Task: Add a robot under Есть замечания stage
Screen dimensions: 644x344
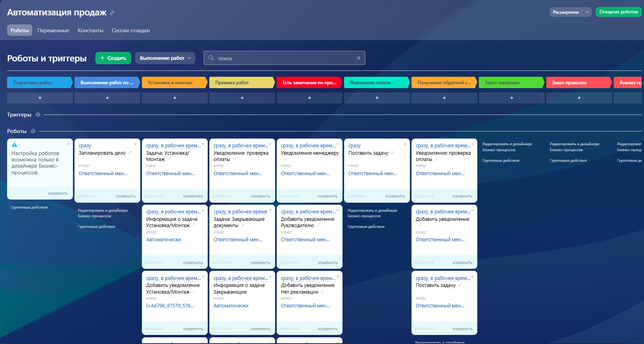Action: [x=309, y=98]
